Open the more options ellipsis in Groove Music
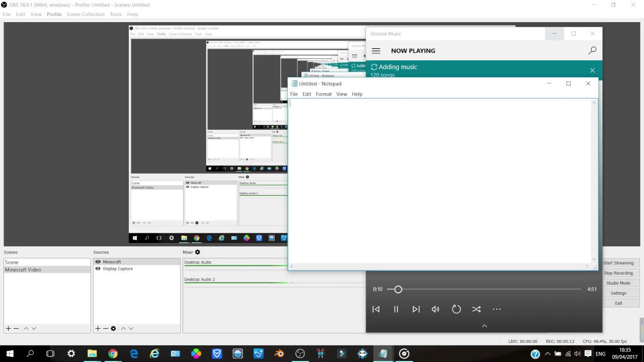Screen dimensions: 644x362 coord(497,309)
